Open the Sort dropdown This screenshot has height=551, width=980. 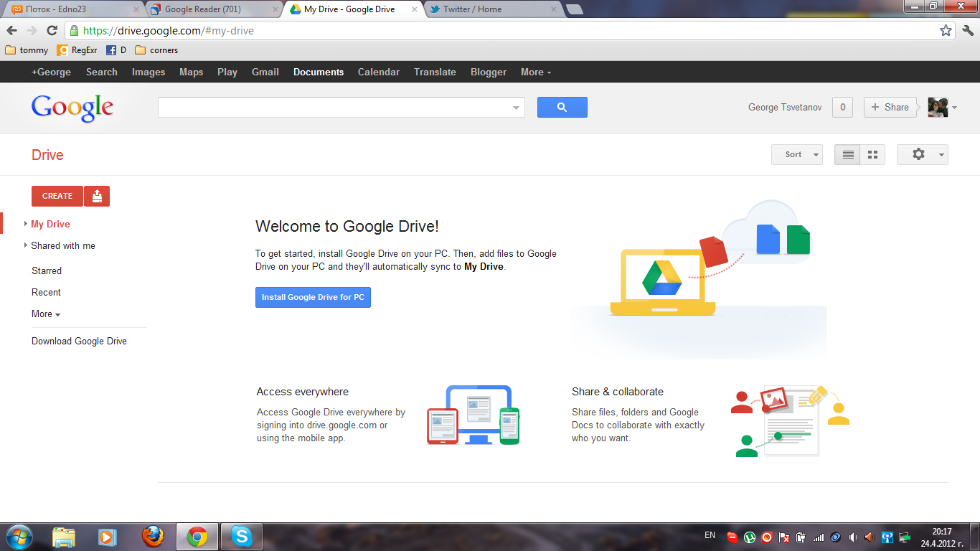point(797,154)
